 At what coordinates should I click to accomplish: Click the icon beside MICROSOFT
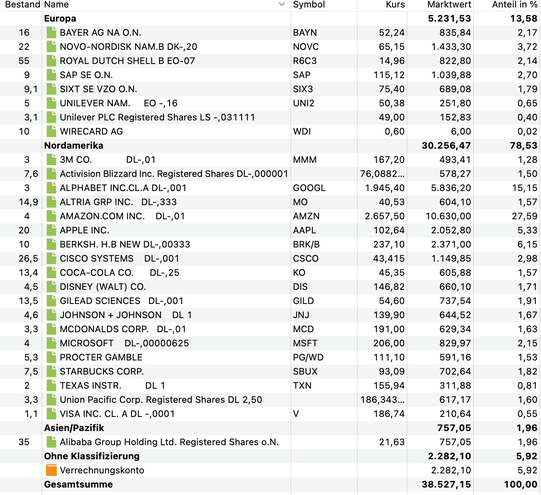(x=51, y=344)
